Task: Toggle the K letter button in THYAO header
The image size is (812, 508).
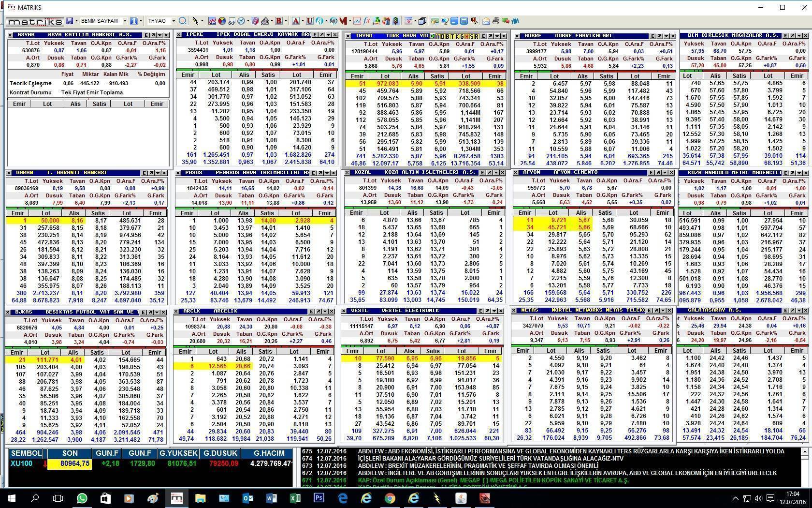Action: click(457, 36)
